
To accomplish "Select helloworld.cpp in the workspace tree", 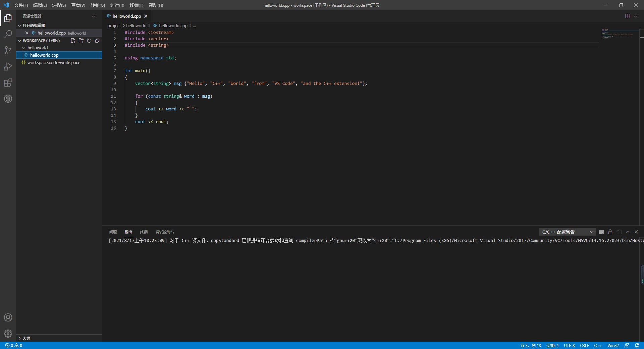I will tap(59, 55).
